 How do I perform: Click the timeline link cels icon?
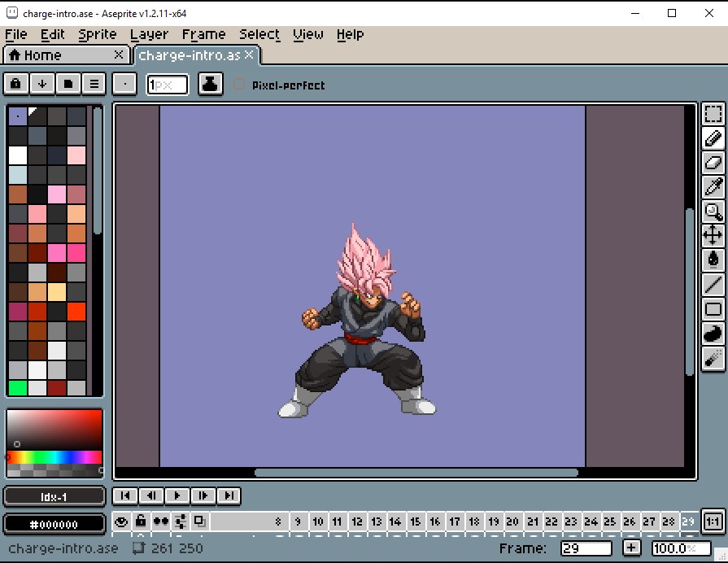(200, 522)
